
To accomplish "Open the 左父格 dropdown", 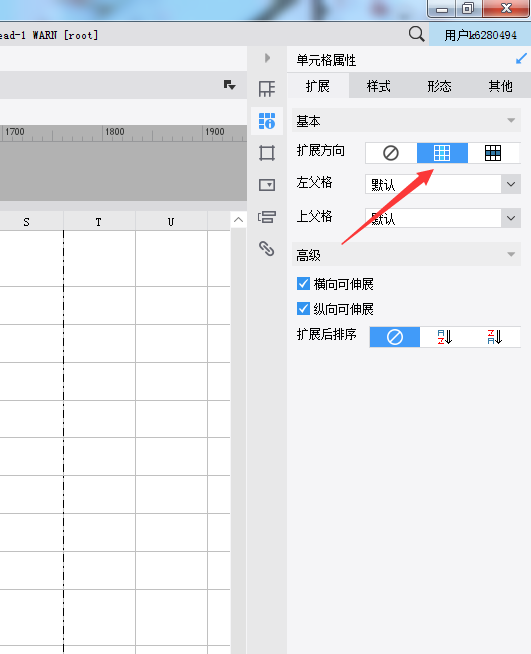I will pyautogui.click(x=443, y=184).
